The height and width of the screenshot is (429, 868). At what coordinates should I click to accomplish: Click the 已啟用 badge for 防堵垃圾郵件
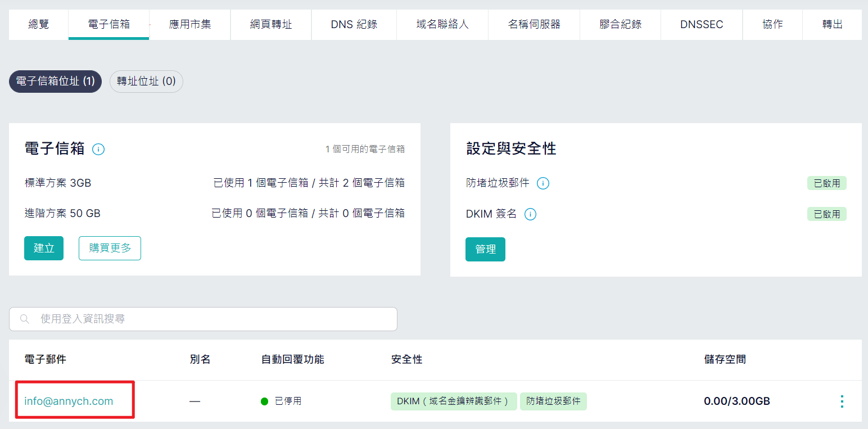(827, 183)
